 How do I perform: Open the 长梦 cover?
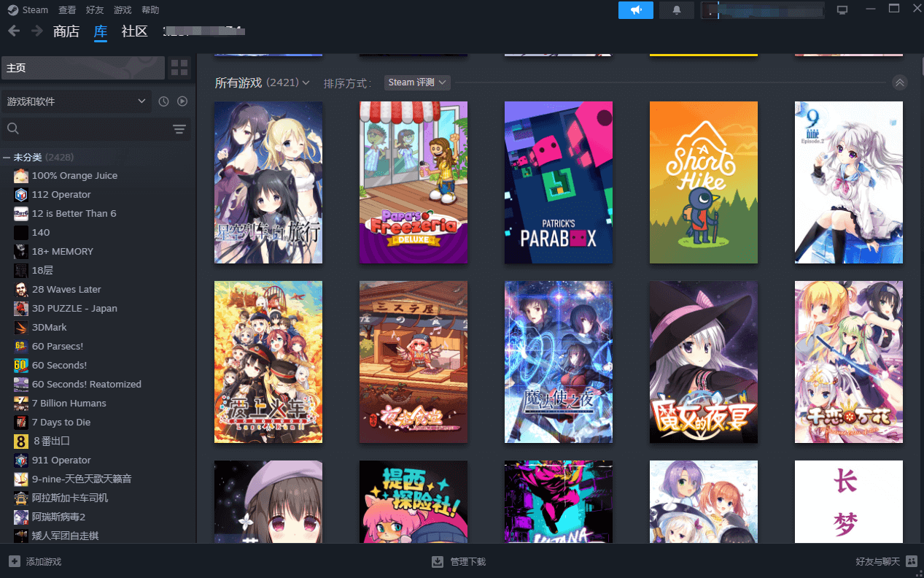pos(849,501)
